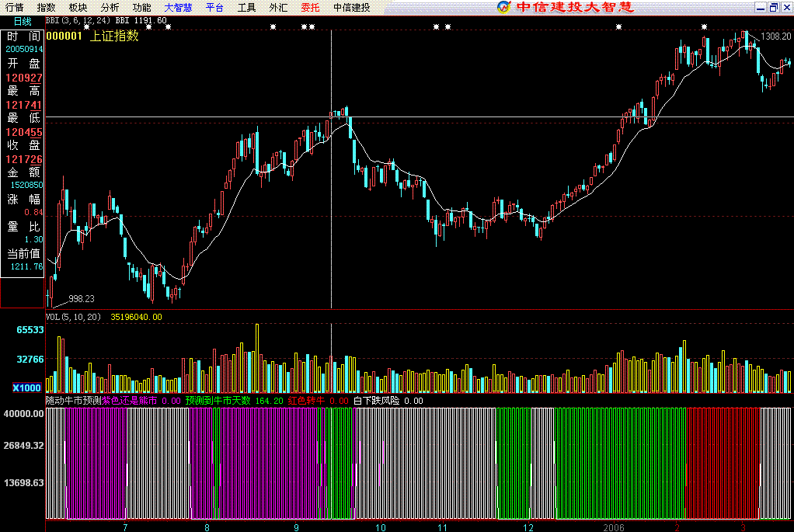Viewport: 794px width, 532px height.
Task: Click the date value 20050914
Action: (24, 49)
